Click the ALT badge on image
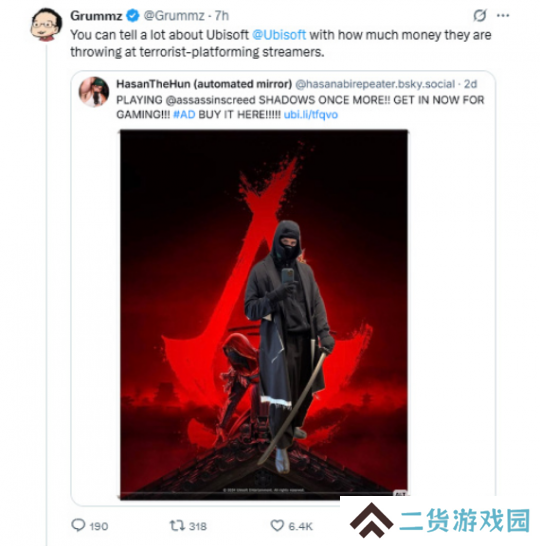540x546 pixels. [x=400, y=494]
